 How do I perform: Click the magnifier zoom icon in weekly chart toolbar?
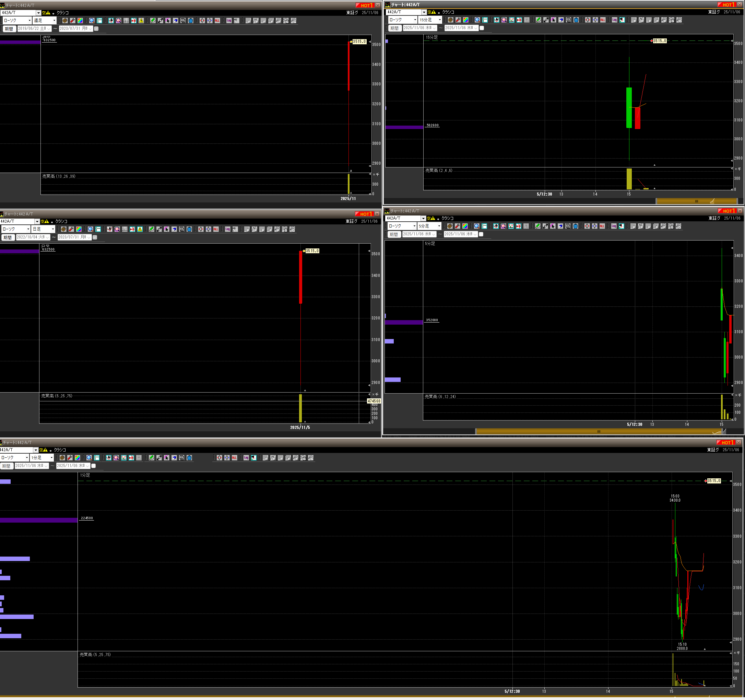coord(92,21)
